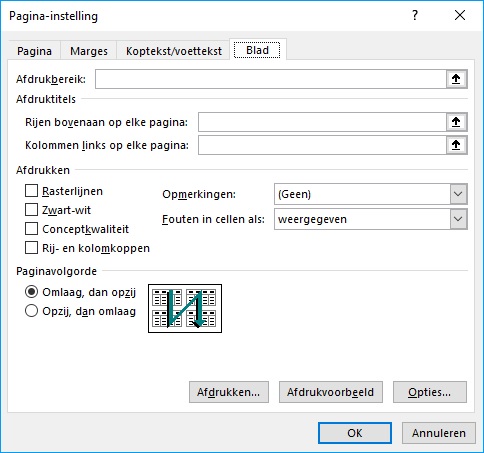Click range selector icon for Rijen bovenaan
The image size is (484, 453).
456,122
